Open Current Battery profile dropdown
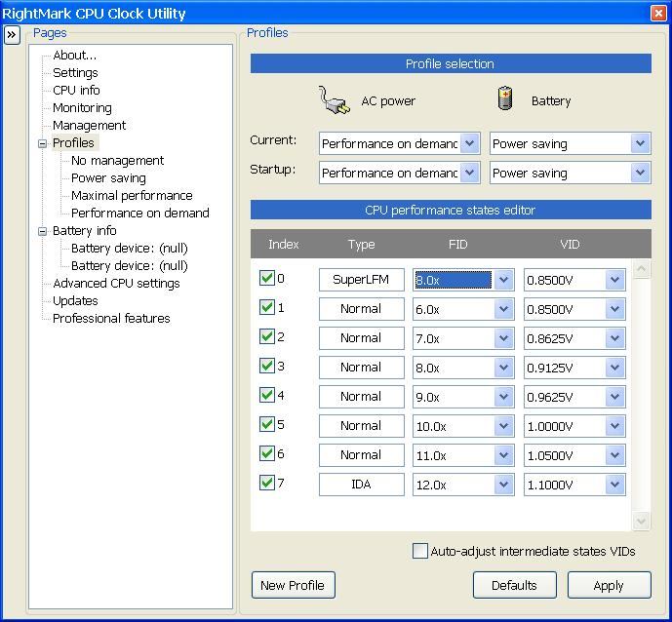 click(640, 143)
